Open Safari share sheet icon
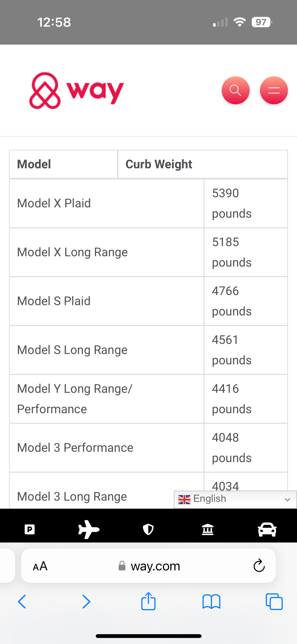 coord(148,601)
